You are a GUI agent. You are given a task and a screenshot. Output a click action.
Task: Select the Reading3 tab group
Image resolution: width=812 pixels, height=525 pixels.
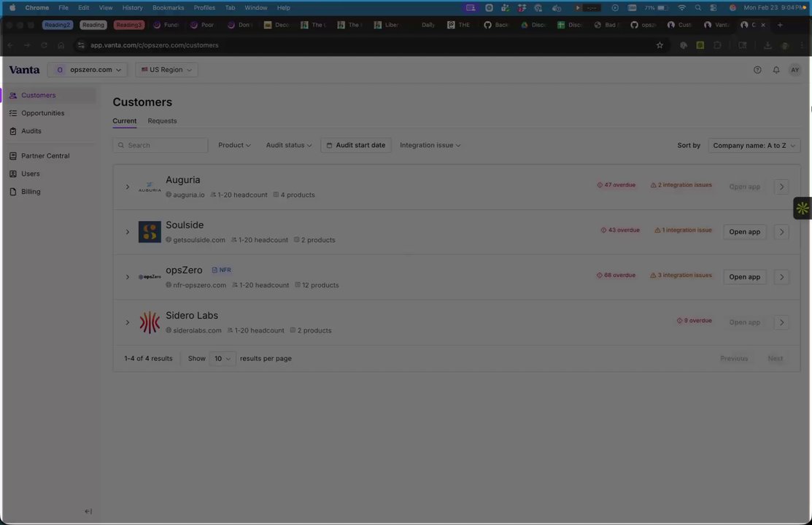click(x=129, y=25)
